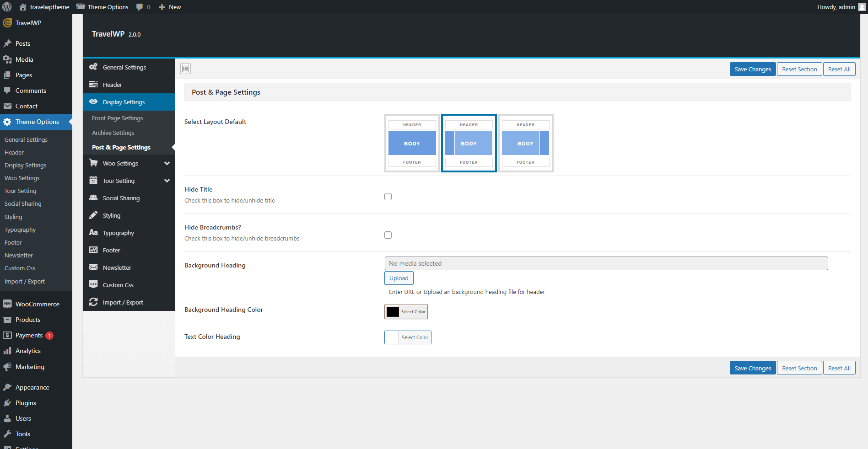Click the Users icon in sidebar
The height and width of the screenshot is (449, 868).
pos(7,418)
